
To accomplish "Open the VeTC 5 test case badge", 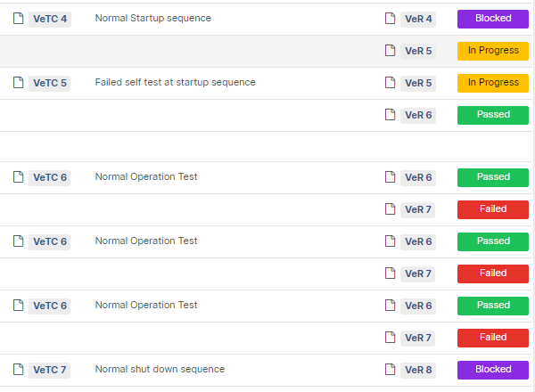I will click(x=50, y=83).
